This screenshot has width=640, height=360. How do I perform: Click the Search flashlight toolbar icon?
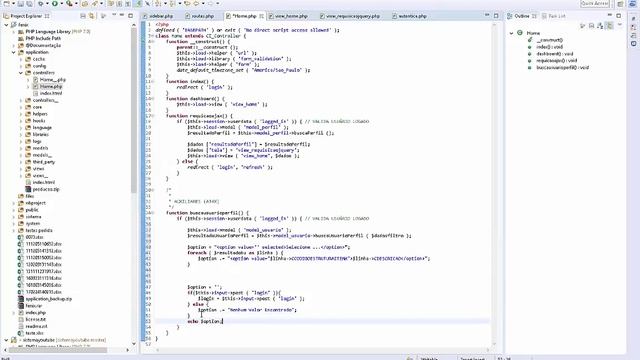pos(95,4)
